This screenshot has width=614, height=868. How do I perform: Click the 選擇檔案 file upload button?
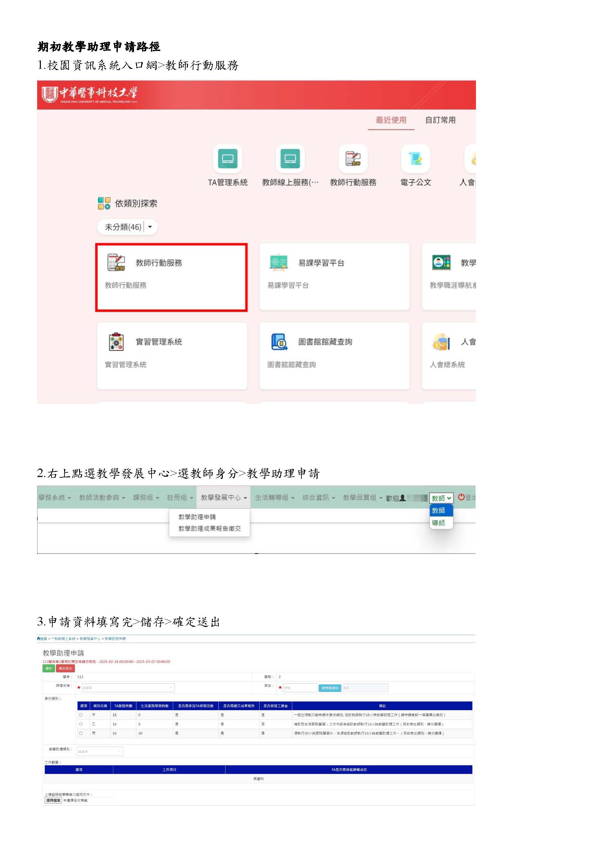click(x=53, y=800)
